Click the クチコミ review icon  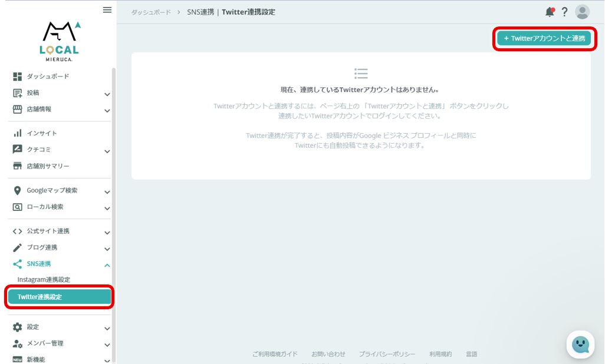[x=17, y=149]
